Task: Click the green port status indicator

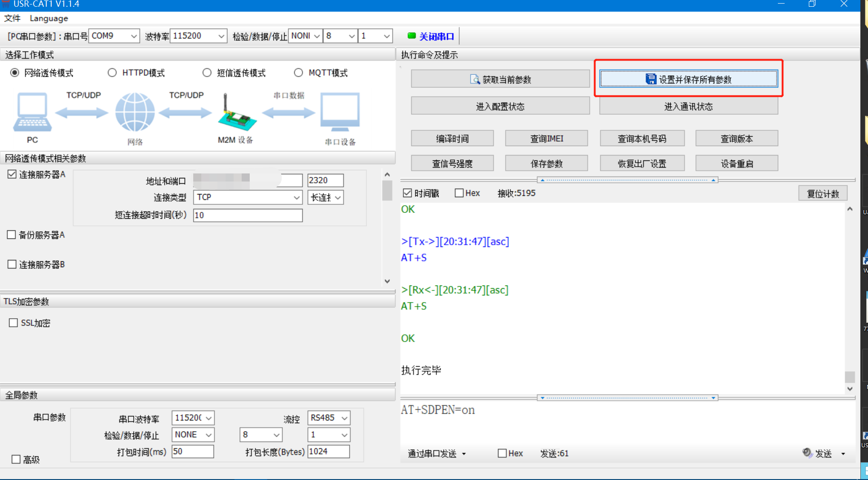Action: pos(411,36)
